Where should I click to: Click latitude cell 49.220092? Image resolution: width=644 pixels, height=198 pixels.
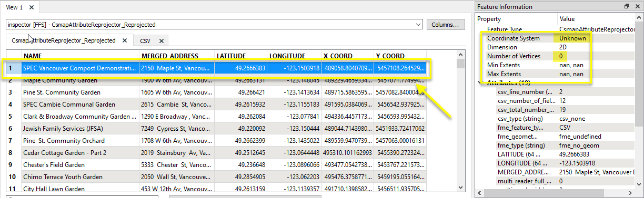coord(241,129)
